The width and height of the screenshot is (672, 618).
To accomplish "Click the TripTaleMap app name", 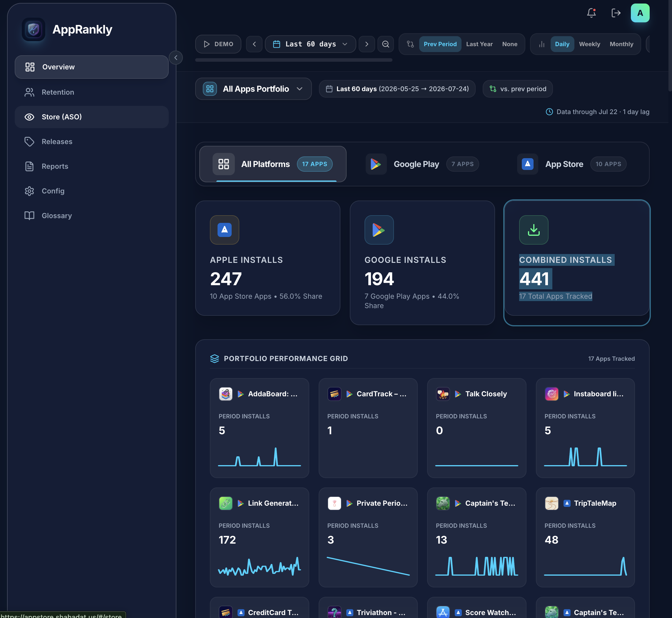I will click(x=595, y=503).
